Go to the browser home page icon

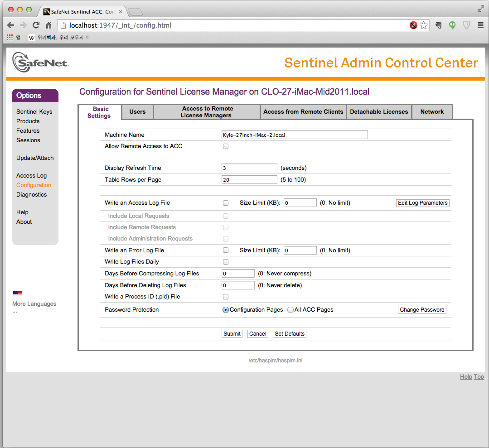[48, 25]
